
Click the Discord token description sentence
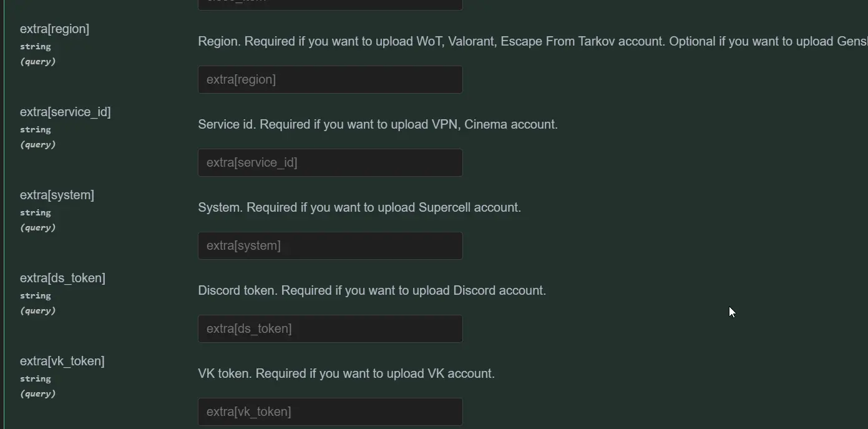372,290
